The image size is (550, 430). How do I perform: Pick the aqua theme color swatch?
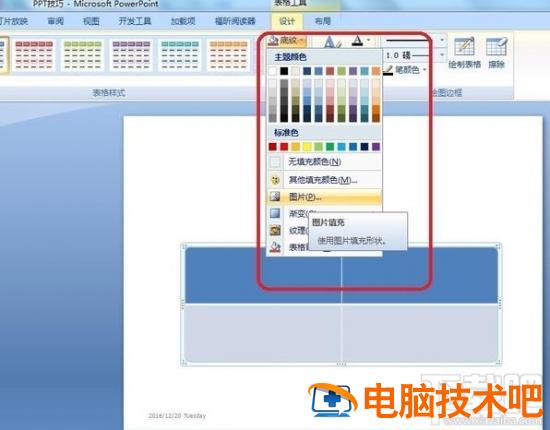pyautogui.click(x=364, y=71)
